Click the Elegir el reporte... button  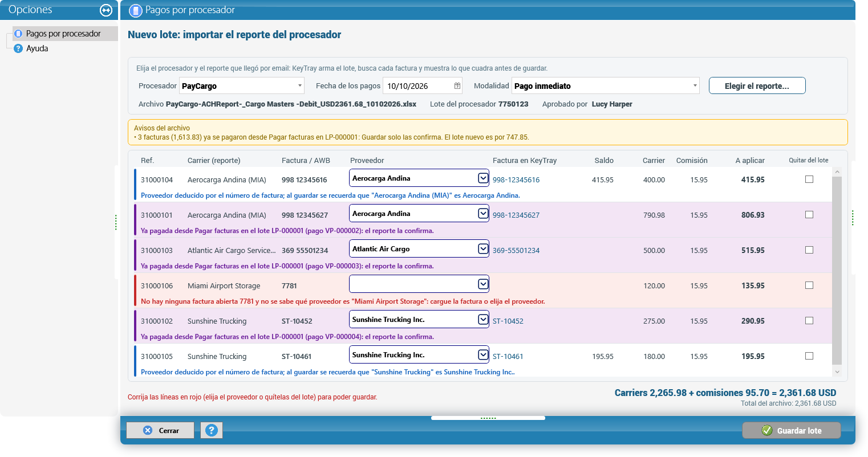757,85
